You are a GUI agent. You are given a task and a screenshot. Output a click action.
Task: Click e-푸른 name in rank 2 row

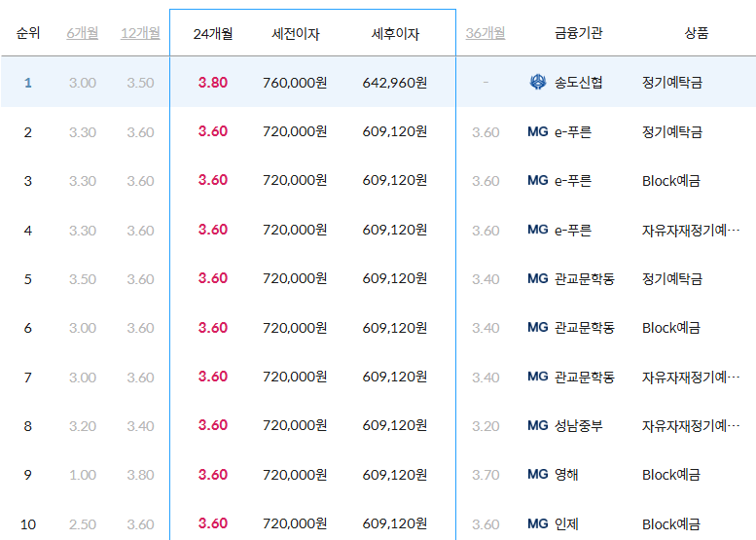pos(573,131)
